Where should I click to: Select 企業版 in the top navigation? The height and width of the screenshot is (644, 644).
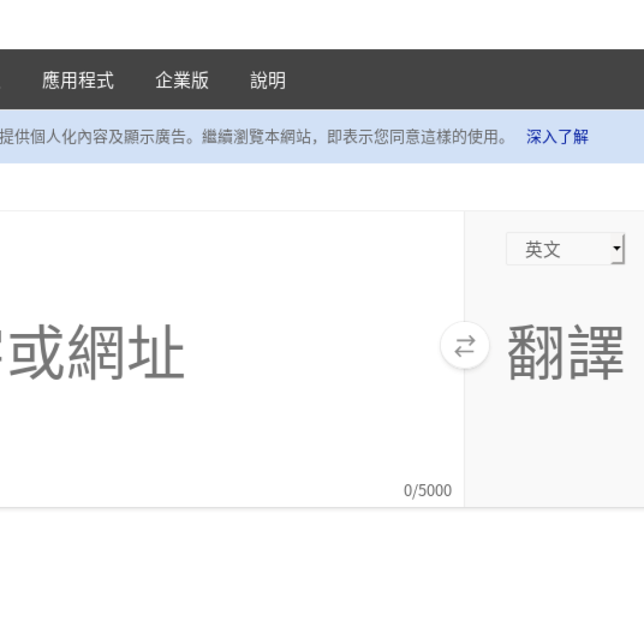coord(183,81)
